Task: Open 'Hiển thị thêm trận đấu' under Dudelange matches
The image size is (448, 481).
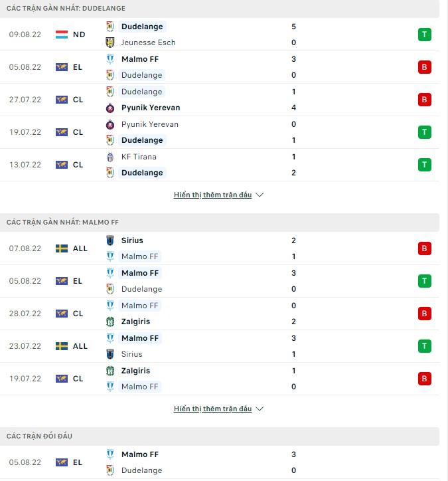Action: pos(212,195)
